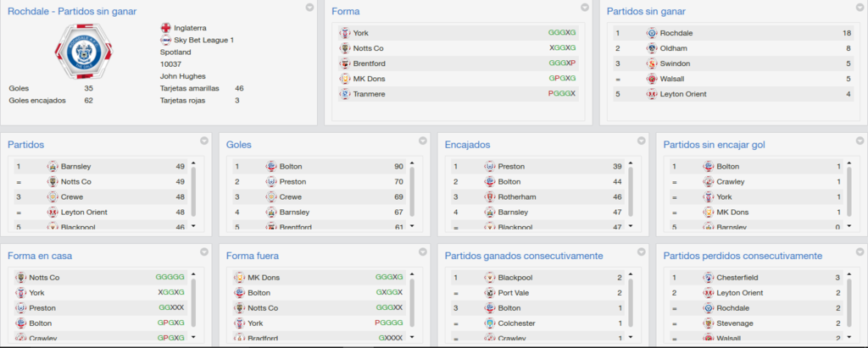Click the York badge in the Forma panel
868x348 pixels.
pos(345,33)
